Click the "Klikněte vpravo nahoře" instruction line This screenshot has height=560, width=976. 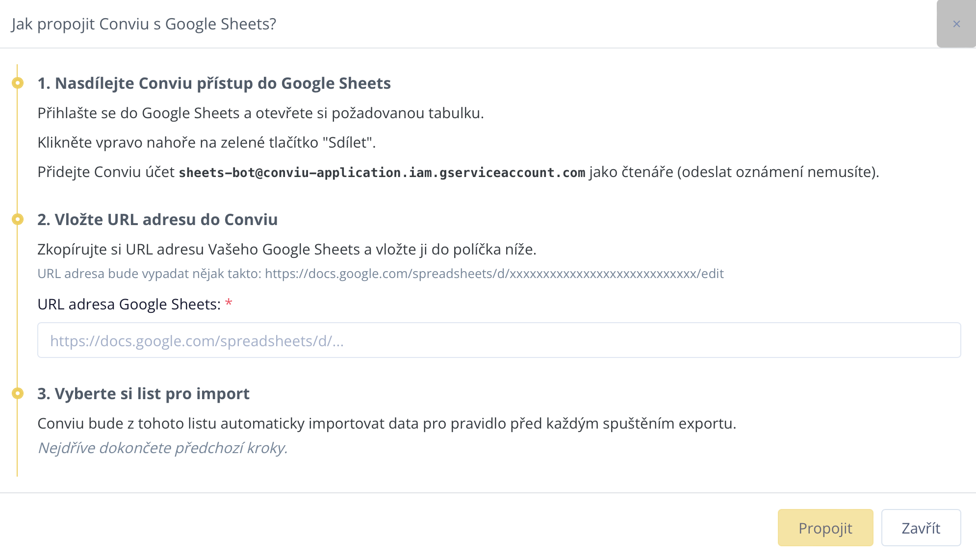click(x=206, y=143)
